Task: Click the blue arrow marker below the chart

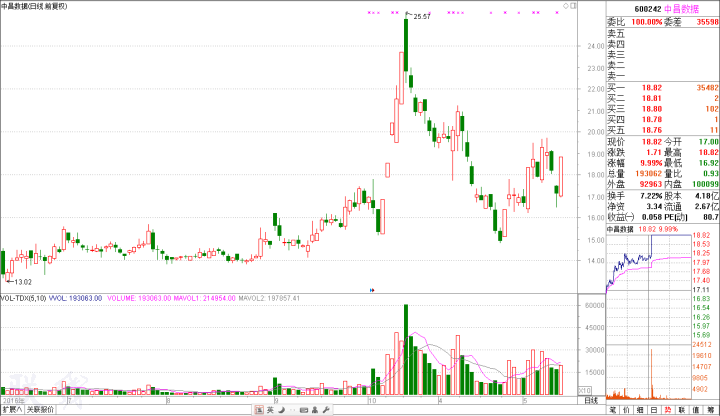Action: (x=373, y=290)
